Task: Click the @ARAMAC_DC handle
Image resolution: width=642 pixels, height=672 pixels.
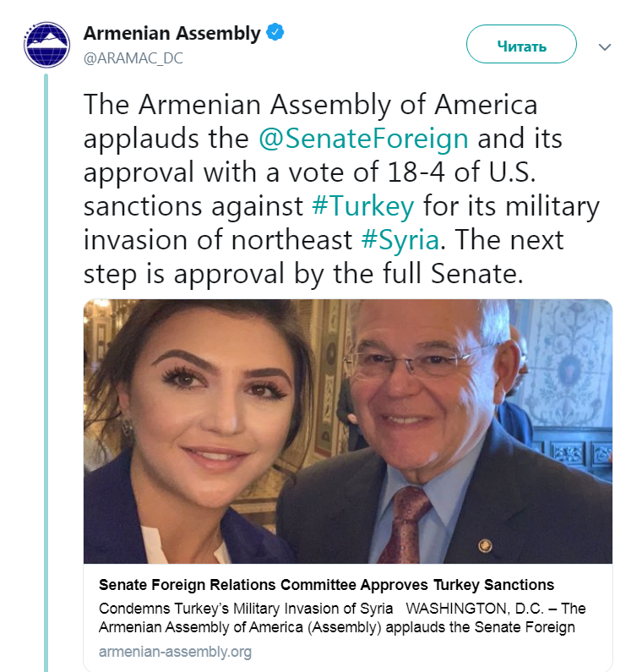Action: (x=133, y=58)
